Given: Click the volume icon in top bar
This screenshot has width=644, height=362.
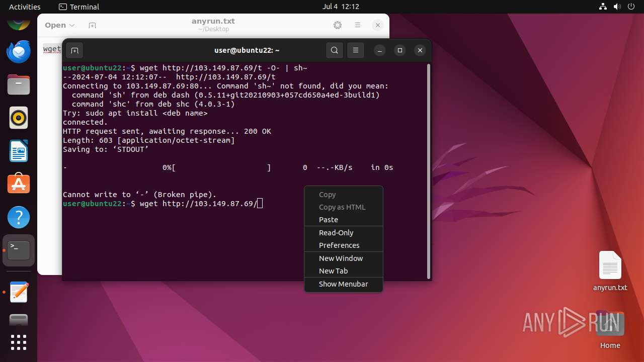Looking at the screenshot, I should [617, 7].
